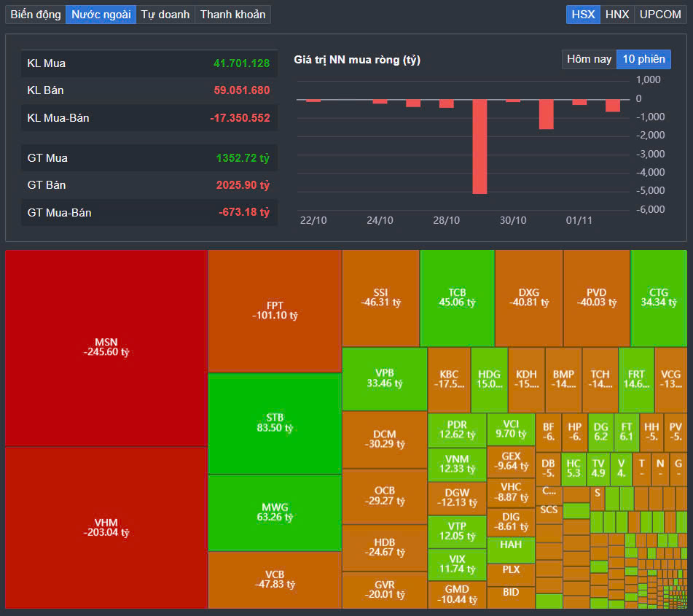Open the VHM -203.04 tỷ tile
The height and width of the screenshot is (616, 693).
(x=106, y=528)
